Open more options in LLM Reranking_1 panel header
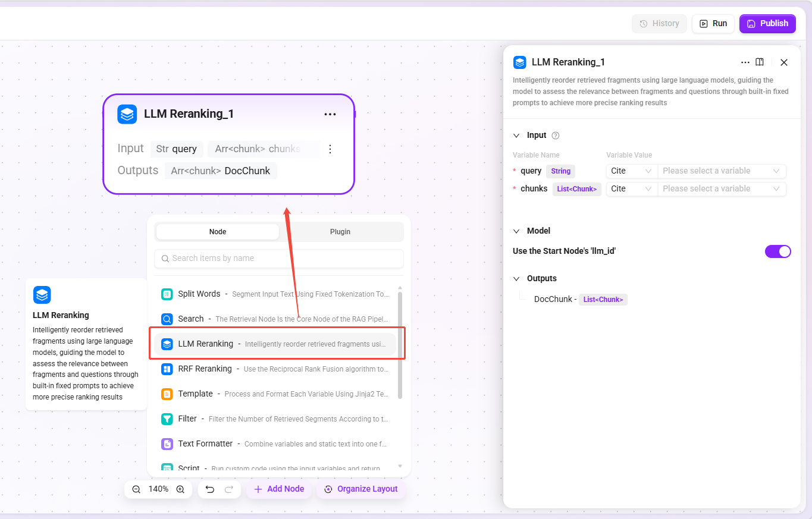Image resolution: width=812 pixels, height=519 pixels. (745, 62)
